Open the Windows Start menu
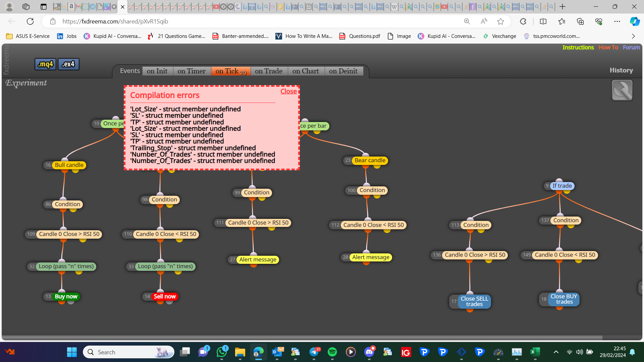This screenshot has width=644, height=362. tap(72, 352)
